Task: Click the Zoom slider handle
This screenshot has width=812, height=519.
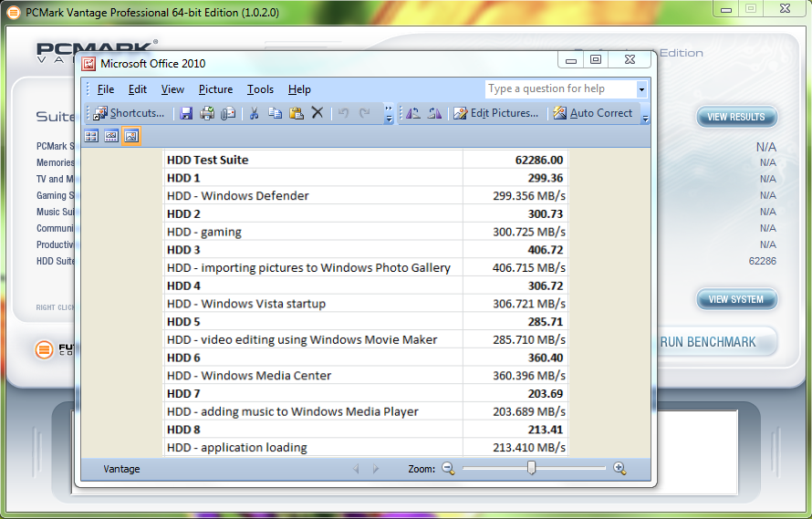Action: click(531, 468)
